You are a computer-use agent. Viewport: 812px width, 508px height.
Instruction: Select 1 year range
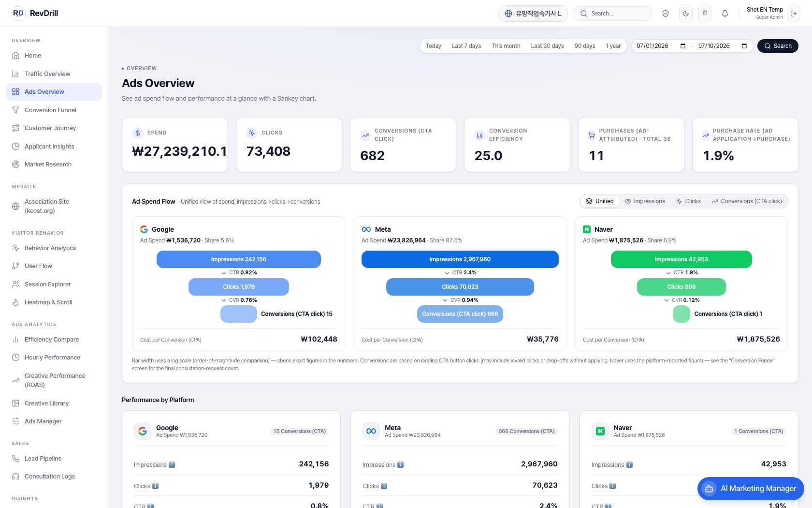613,46
